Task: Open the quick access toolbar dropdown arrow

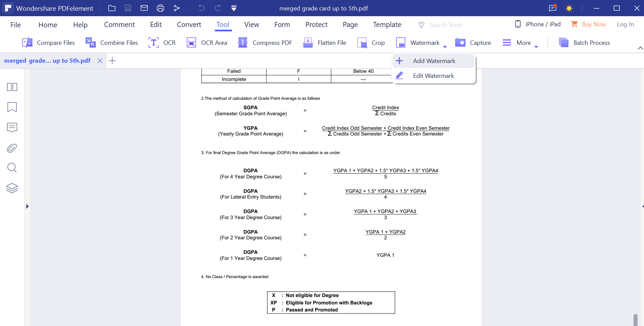Action: pos(234,8)
